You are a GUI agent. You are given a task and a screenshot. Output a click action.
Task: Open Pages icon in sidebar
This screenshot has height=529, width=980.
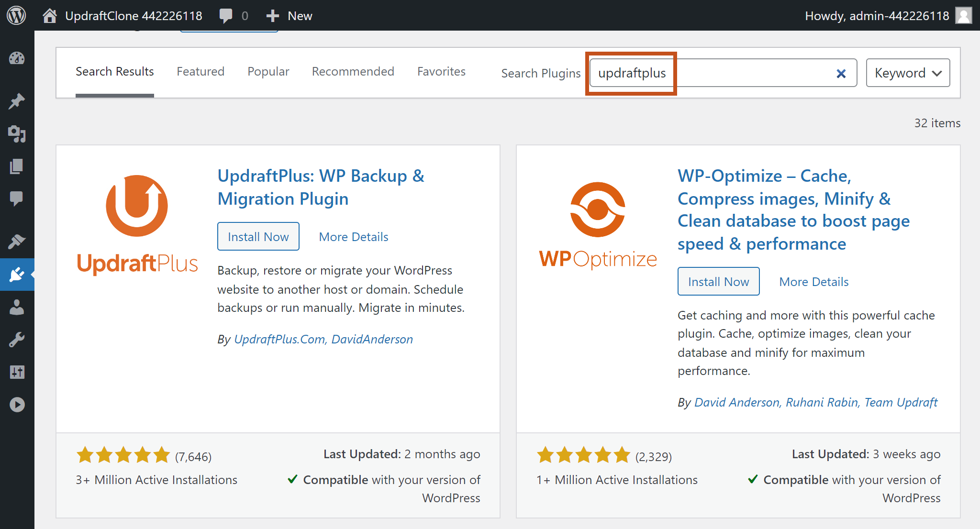[x=17, y=166]
